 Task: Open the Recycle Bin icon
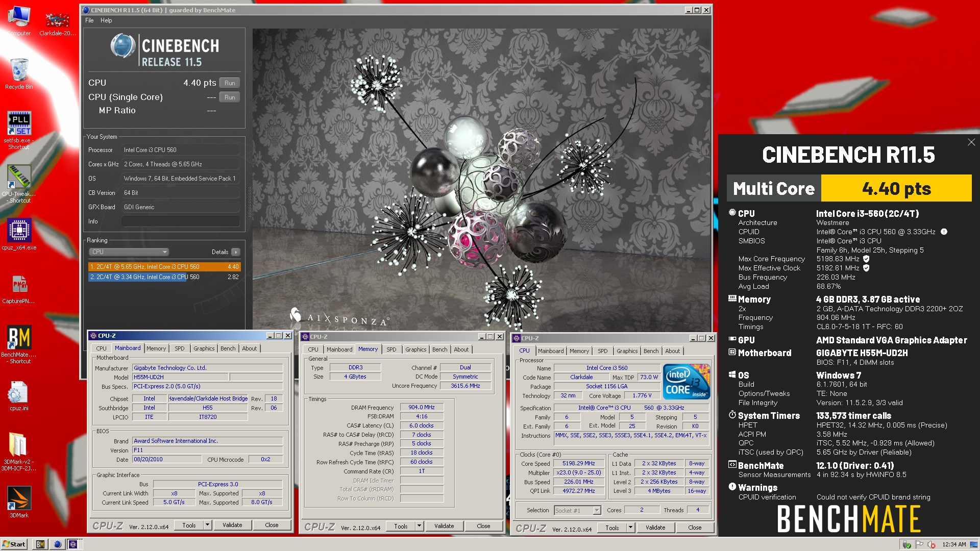19,74
